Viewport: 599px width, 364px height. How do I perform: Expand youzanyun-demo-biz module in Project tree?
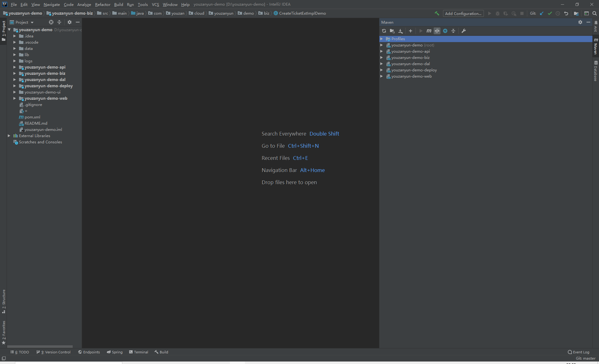click(x=15, y=74)
